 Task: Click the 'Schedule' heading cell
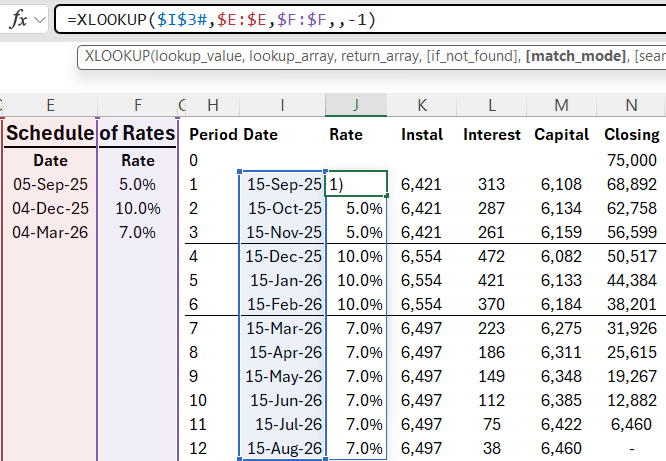click(51, 133)
